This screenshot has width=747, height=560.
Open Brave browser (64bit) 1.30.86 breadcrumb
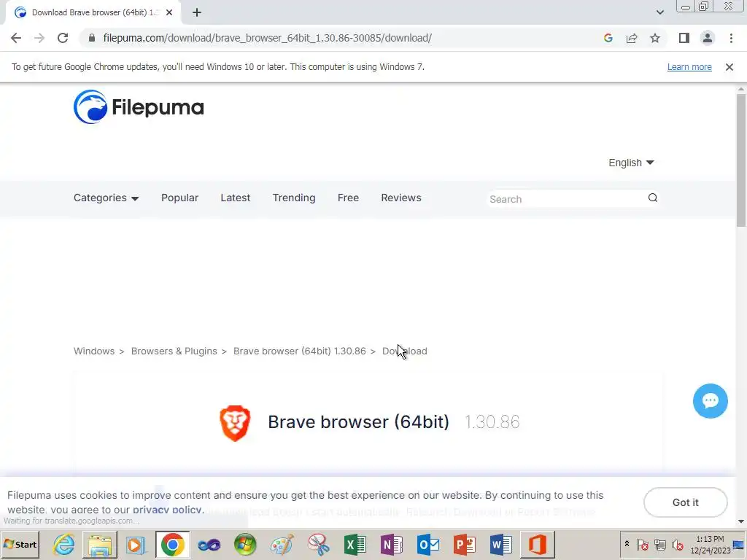(x=300, y=351)
